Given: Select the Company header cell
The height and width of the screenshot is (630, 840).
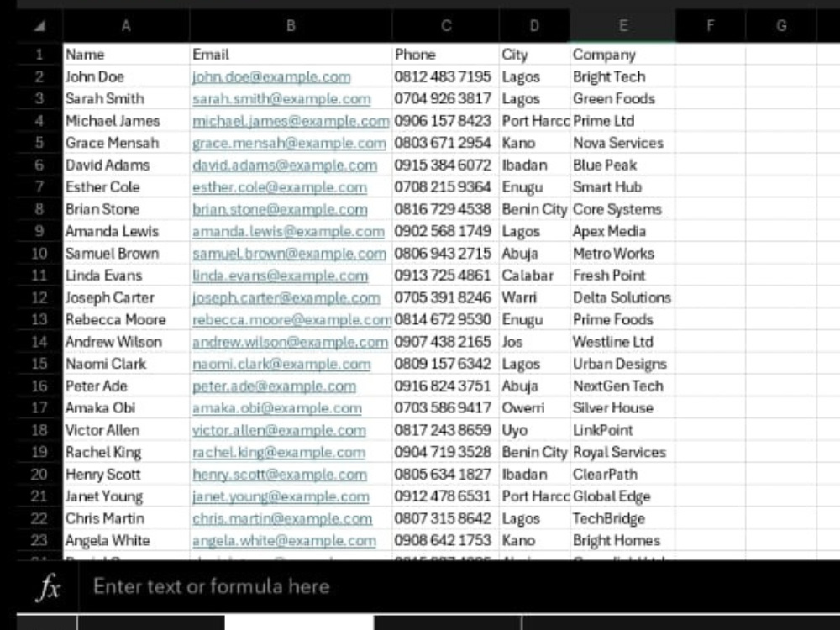Looking at the screenshot, I should coord(622,54).
